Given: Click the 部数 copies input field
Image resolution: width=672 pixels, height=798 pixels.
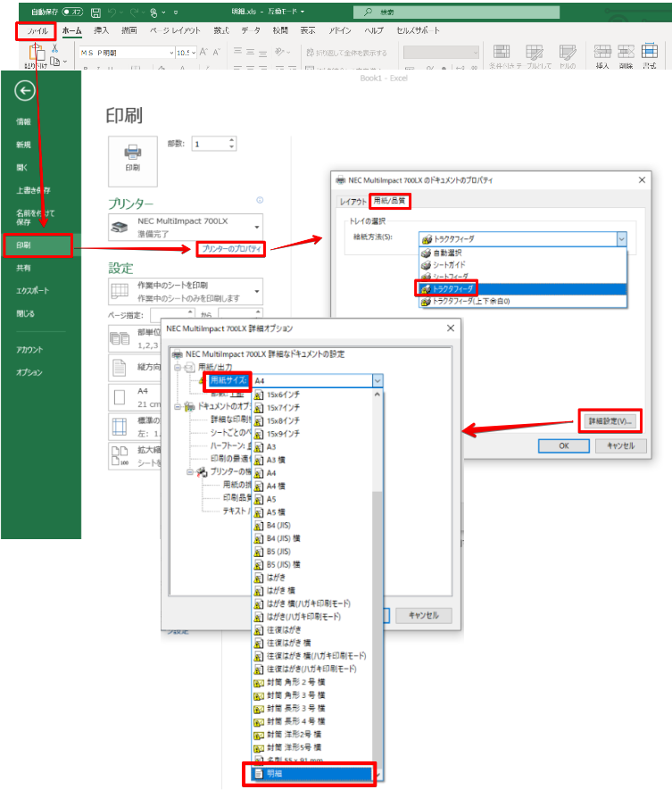Looking at the screenshot, I should (x=210, y=144).
